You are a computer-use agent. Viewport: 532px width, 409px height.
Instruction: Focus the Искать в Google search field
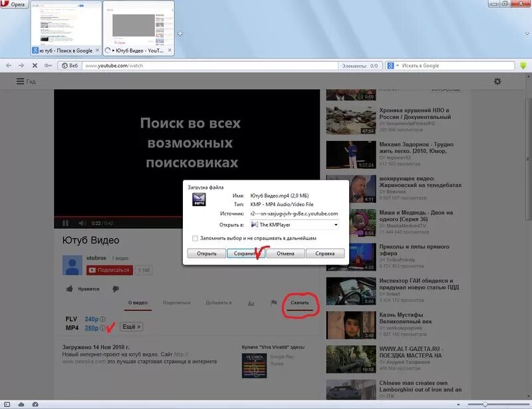tap(456, 66)
